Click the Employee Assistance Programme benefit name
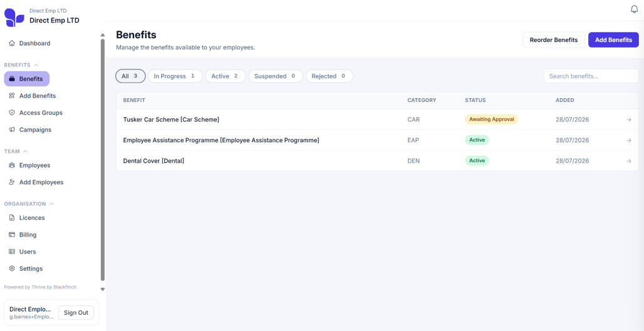The image size is (644, 331). [221, 140]
